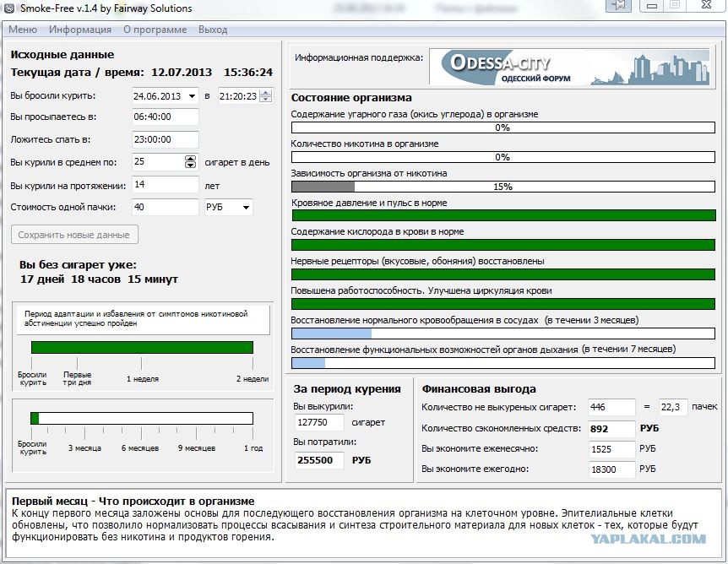Click the Выход menu item
728x564 pixels.
click(x=213, y=30)
